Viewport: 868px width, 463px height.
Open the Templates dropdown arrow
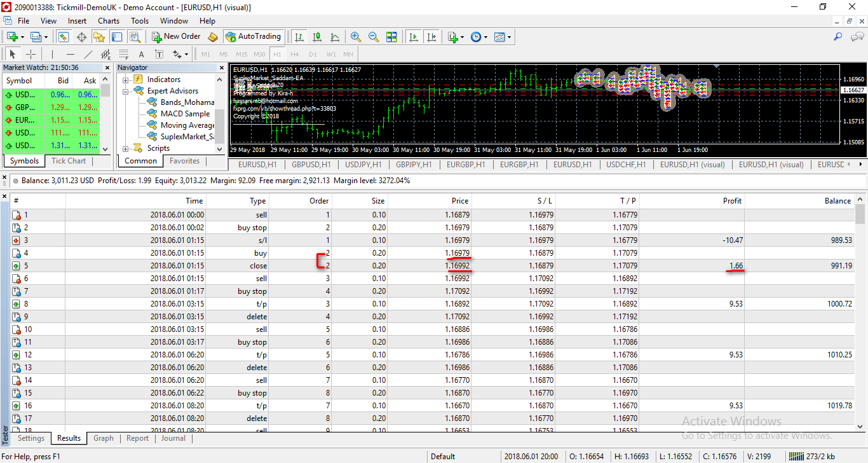pos(510,37)
